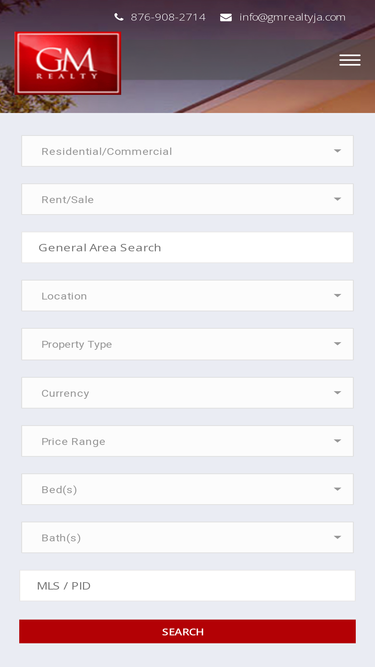Click the envelope email icon
The height and width of the screenshot is (667, 375).
[x=226, y=17]
